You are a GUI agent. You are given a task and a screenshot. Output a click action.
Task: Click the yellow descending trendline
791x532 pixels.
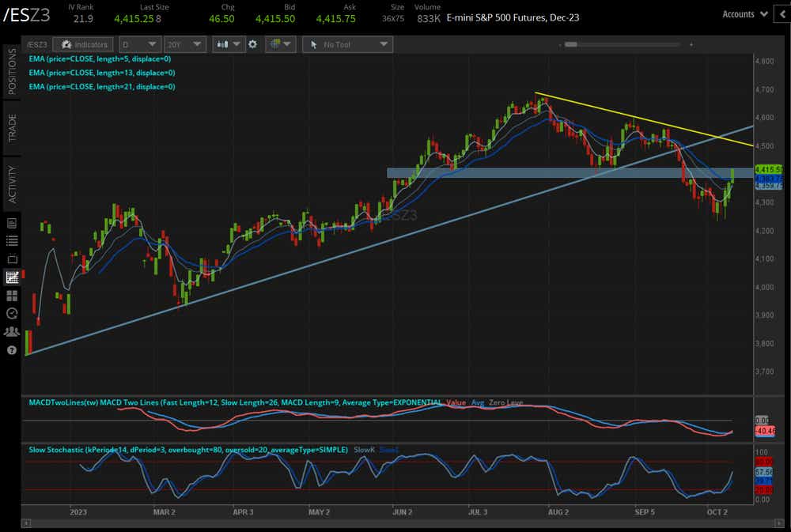click(644, 120)
